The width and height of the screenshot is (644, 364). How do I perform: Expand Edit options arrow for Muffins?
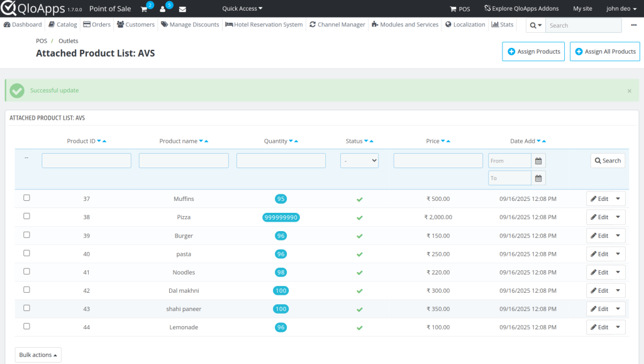(x=618, y=198)
